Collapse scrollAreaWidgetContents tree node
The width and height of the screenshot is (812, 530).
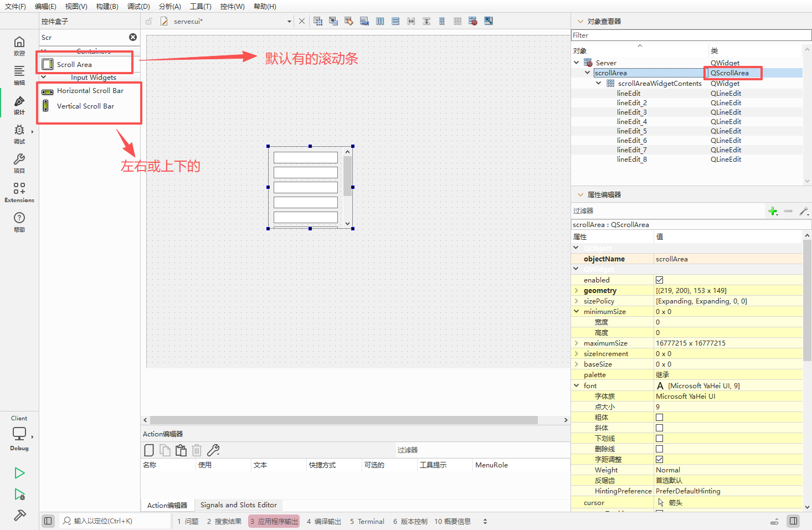pyautogui.click(x=599, y=83)
